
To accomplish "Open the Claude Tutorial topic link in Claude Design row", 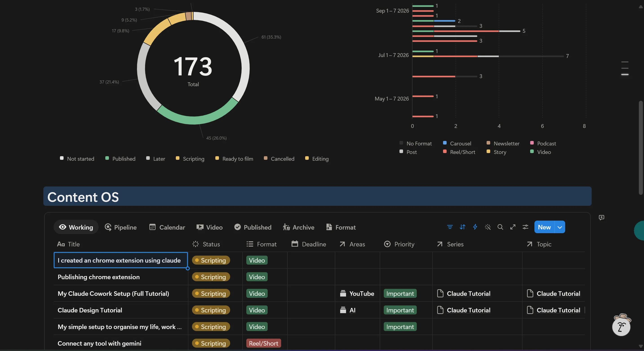I will click(558, 310).
